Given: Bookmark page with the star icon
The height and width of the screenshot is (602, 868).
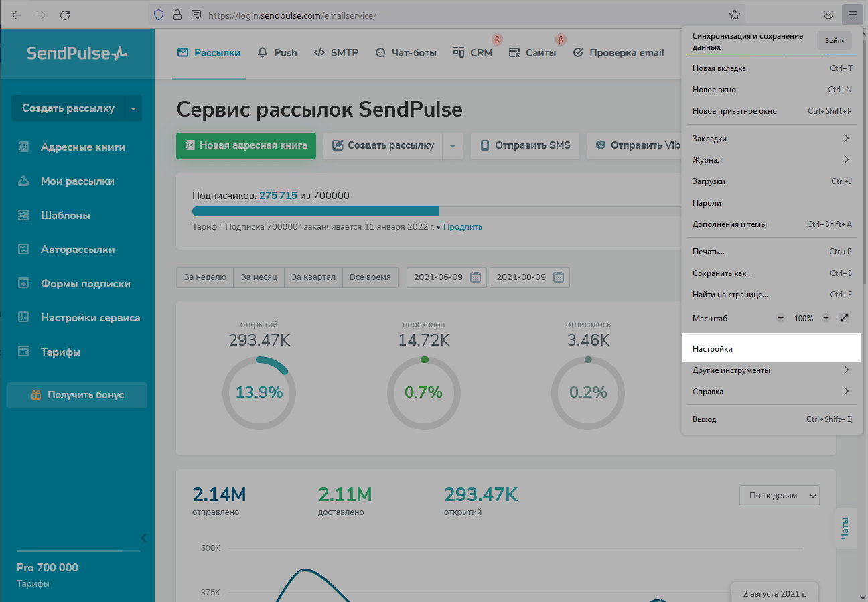Looking at the screenshot, I should coord(734,15).
